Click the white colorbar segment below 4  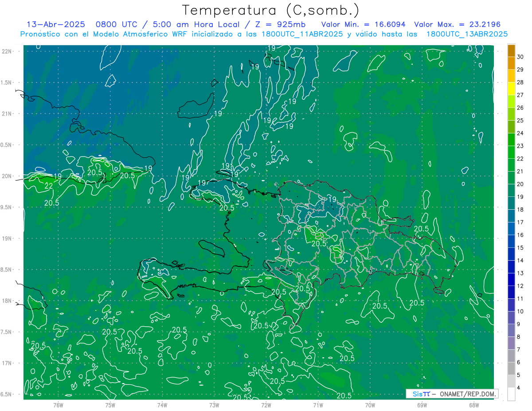[511, 394]
